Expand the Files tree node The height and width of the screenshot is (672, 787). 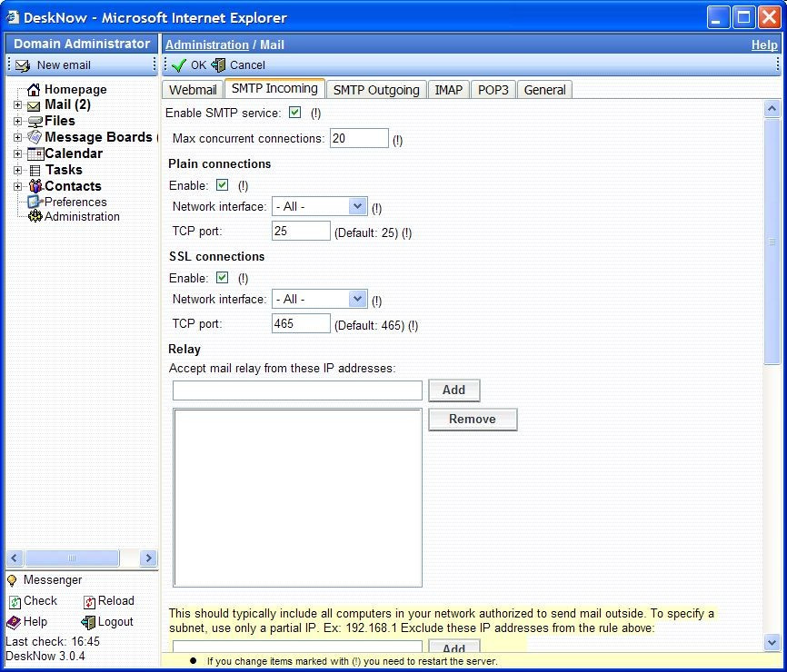tap(17, 122)
